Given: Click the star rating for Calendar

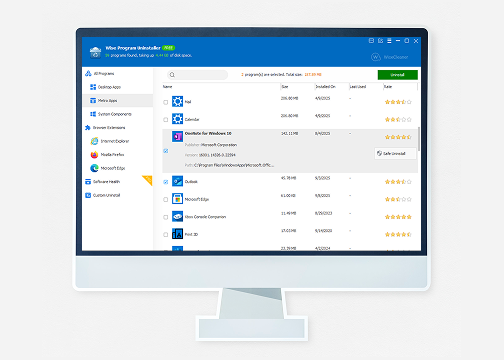Looking at the screenshot, I should coord(398,119).
